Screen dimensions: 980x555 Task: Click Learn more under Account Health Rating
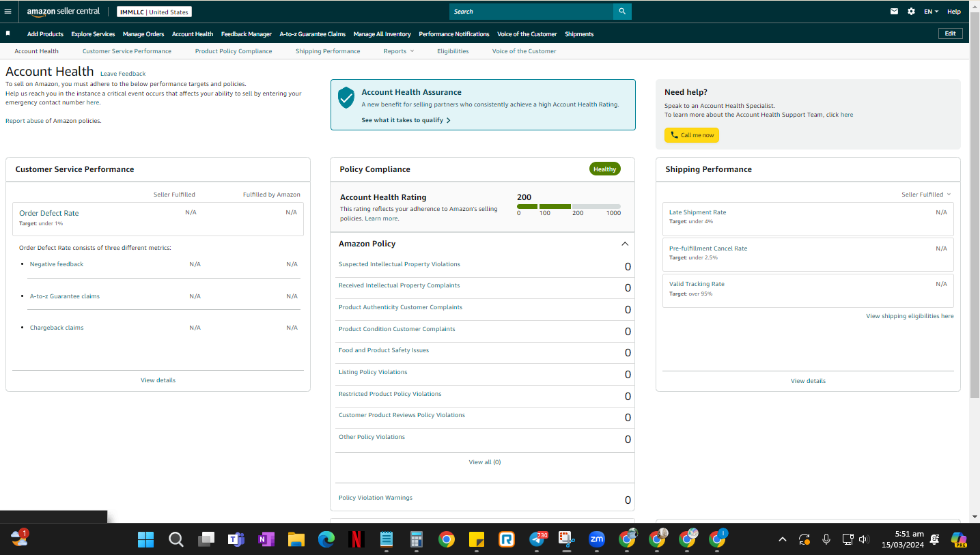(381, 218)
